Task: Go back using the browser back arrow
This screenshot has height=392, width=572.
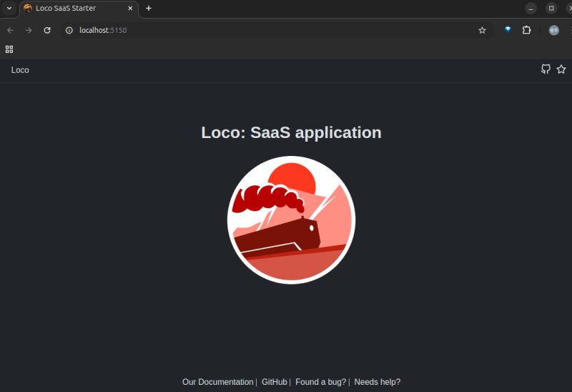Action: [x=10, y=30]
